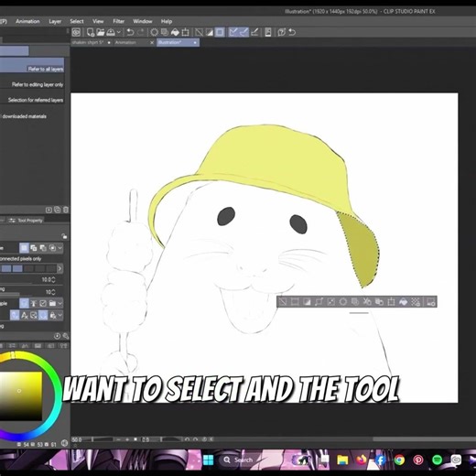Adjust the color margin 10.0 stepper
Image resolution: width=476 pixels, height=476 pixels.
(53, 279)
